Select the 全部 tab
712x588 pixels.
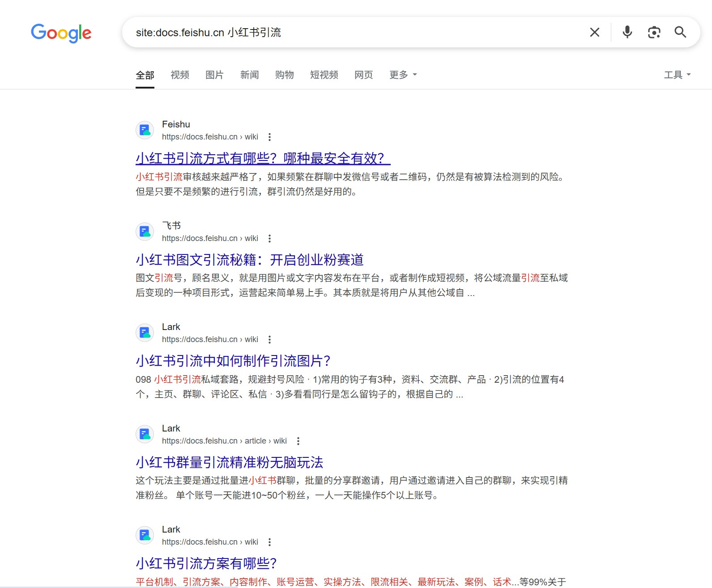145,75
